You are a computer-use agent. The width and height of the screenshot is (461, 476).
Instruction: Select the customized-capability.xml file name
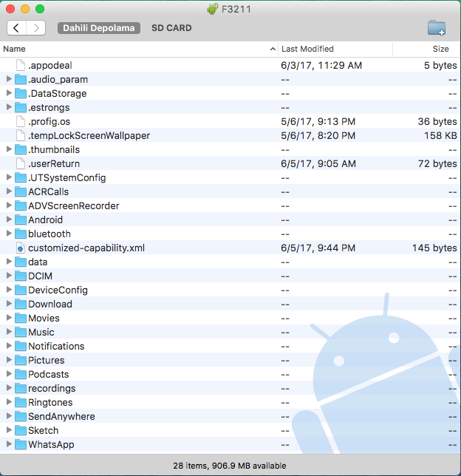[x=86, y=248]
